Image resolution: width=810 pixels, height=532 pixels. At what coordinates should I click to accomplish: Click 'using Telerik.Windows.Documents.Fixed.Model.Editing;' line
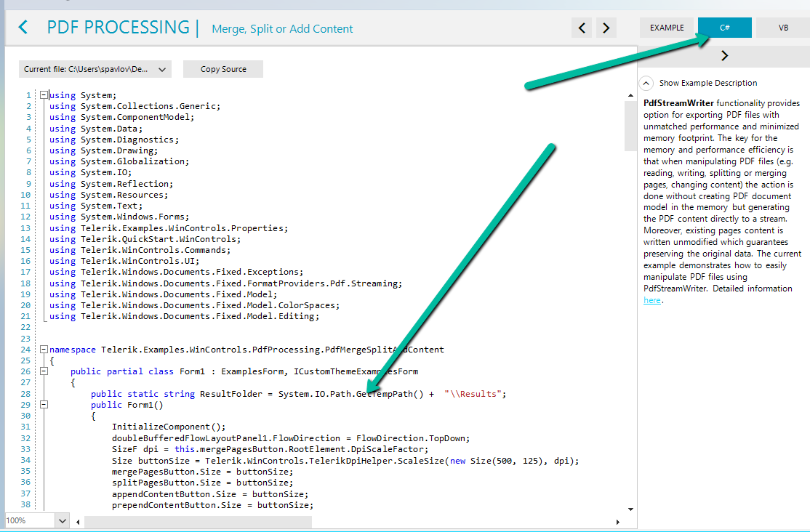click(185, 316)
